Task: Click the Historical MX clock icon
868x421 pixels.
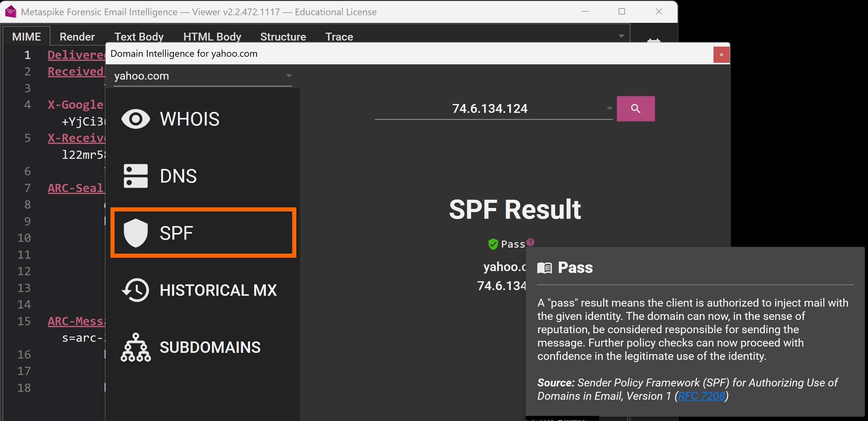Action: click(x=135, y=290)
